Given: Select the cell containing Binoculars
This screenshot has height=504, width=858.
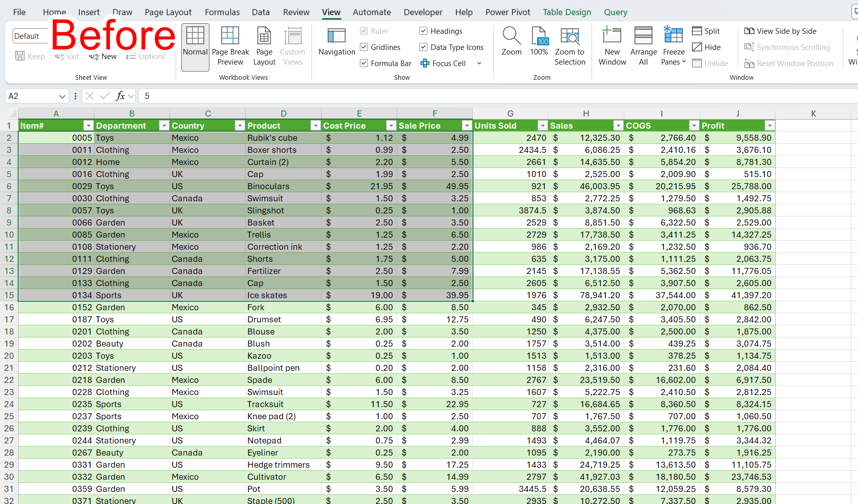Looking at the screenshot, I should coord(283,186).
